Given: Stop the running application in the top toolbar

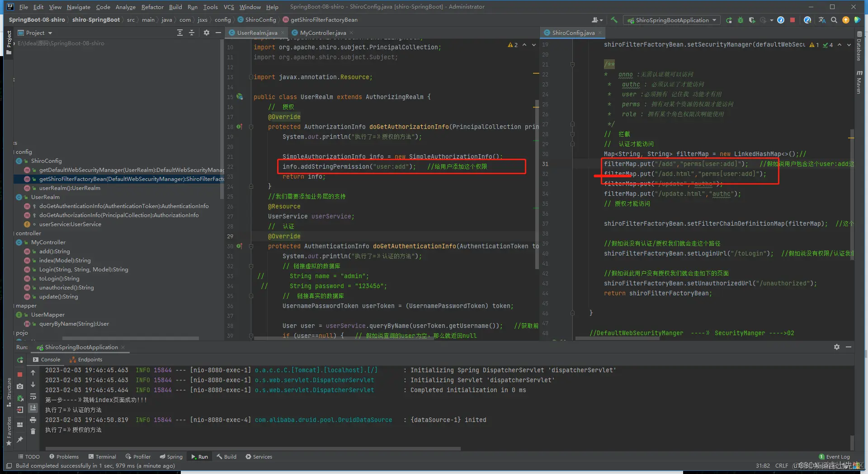Looking at the screenshot, I should click(x=792, y=20).
